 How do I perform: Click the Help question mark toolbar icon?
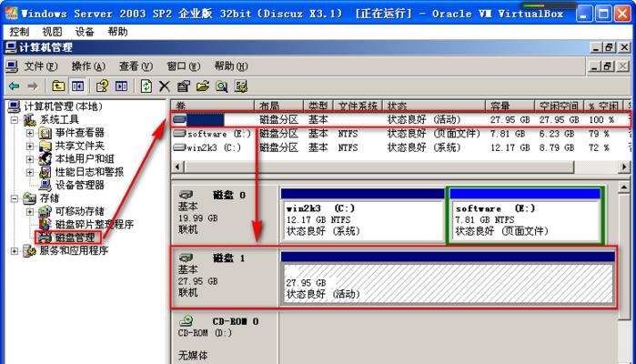(x=102, y=86)
